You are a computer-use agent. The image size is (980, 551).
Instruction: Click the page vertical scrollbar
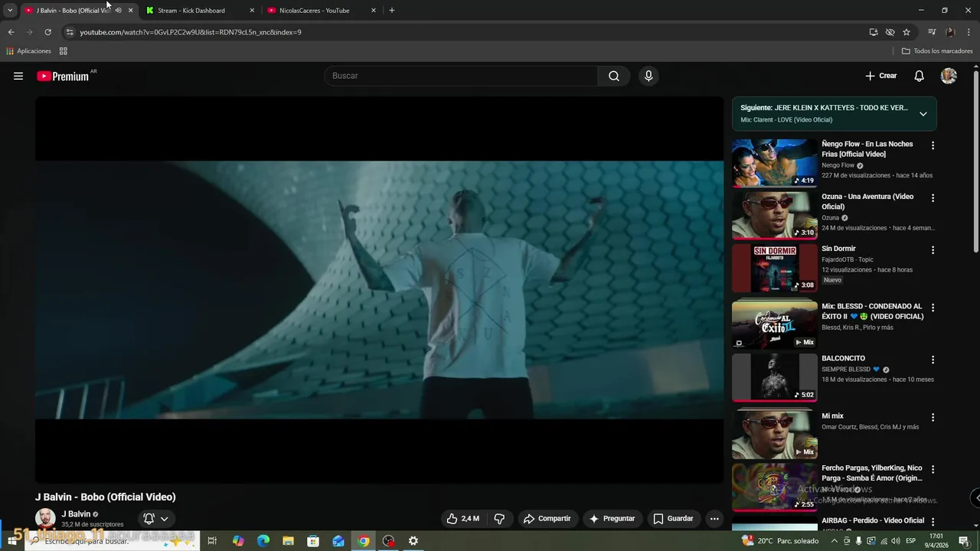975,162
